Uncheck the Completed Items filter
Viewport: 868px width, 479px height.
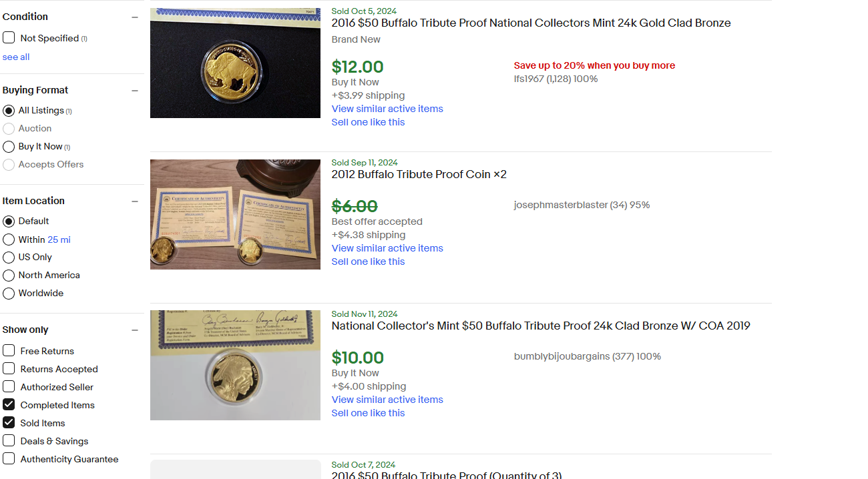pos(9,404)
